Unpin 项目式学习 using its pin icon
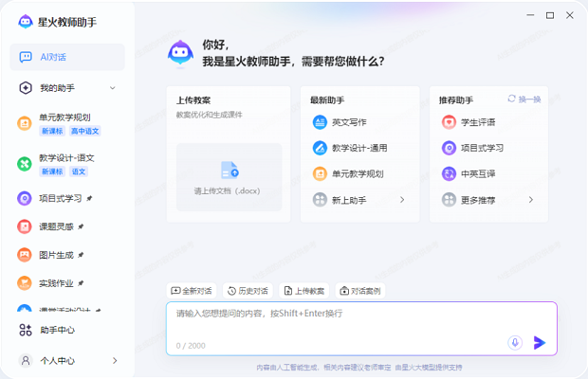The image size is (588, 379). click(x=89, y=199)
